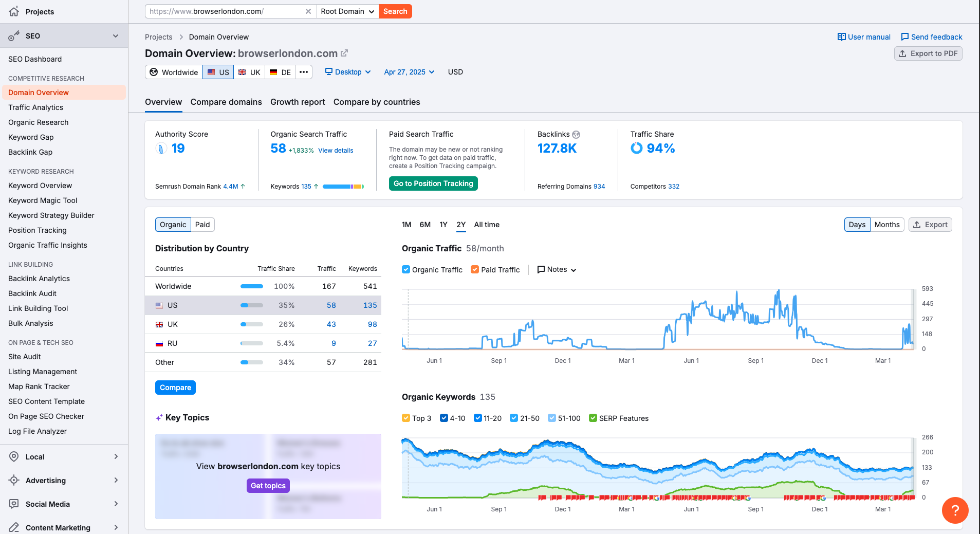Switch to Compare by countries tab
Image resolution: width=980 pixels, height=534 pixels.
(x=377, y=102)
